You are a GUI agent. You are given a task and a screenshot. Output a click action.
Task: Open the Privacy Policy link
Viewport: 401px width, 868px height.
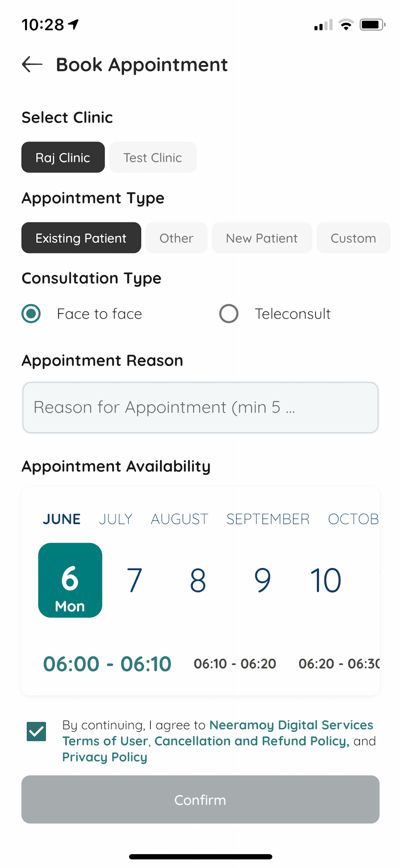[105, 757]
